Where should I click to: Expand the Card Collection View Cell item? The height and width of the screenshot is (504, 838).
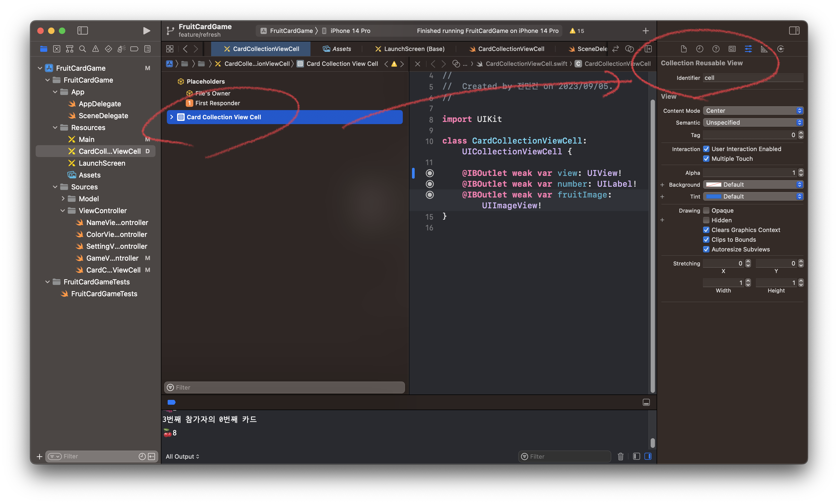[x=172, y=117]
